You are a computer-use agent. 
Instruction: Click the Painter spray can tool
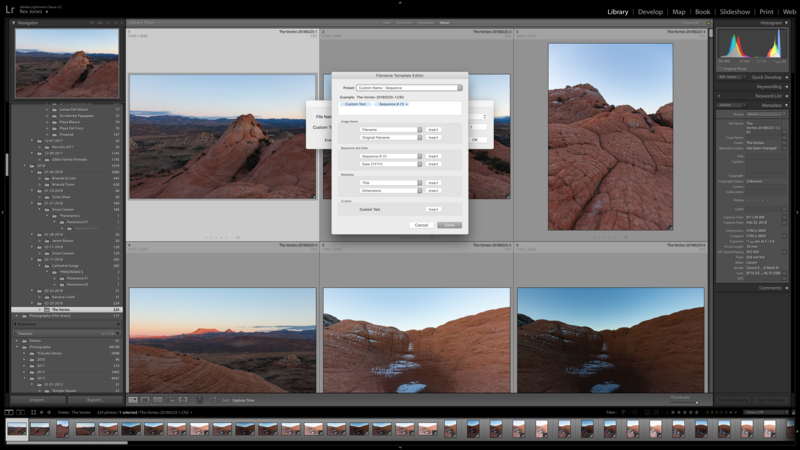[x=200, y=400]
